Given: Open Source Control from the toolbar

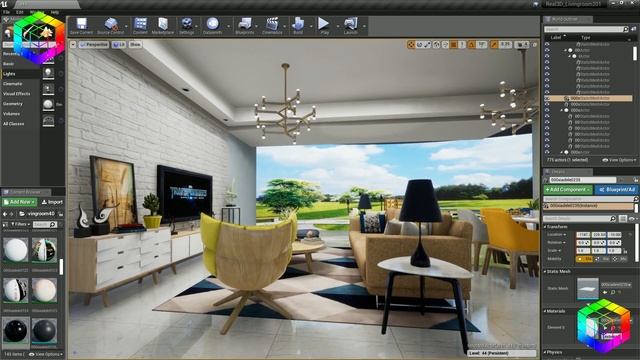Looking at the screenshot, I should 111,26.
